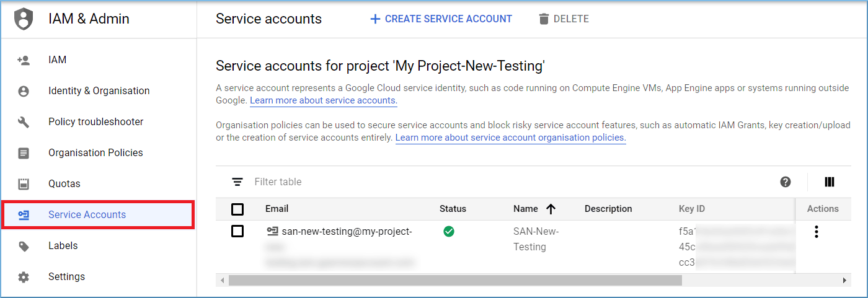The image size is (868, 298).
Task: Click the scrollbar right arrow
Action: (x=844, y=281)
